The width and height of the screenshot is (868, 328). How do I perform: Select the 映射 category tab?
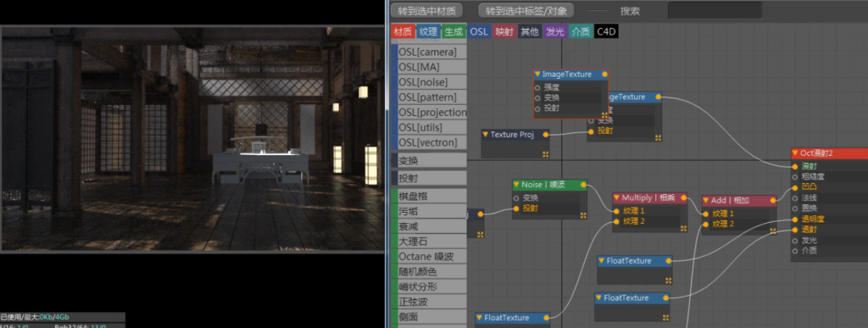point(504,31)
